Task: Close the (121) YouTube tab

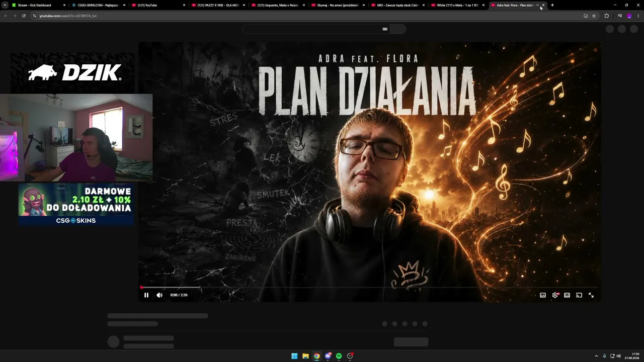Action: [x=184, y=5]
